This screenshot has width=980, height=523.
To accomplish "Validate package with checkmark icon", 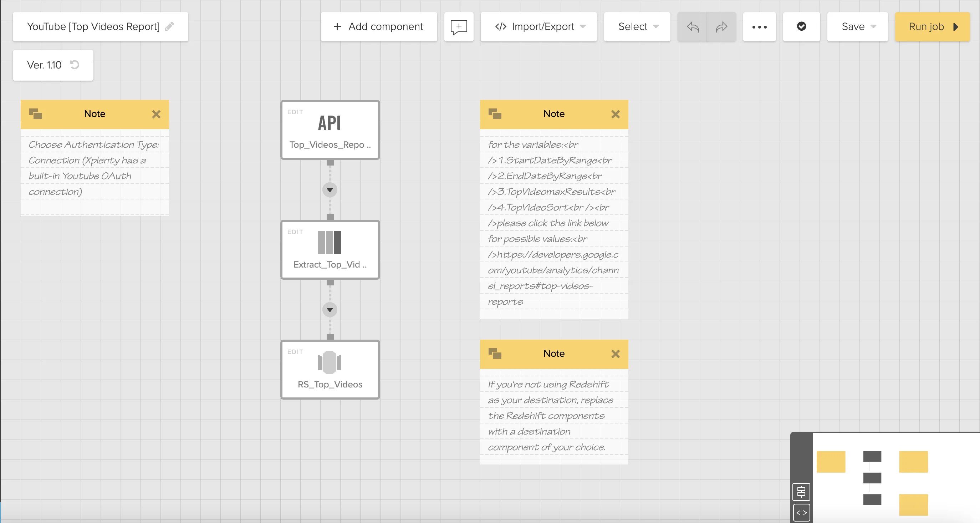I will pyautogui.click(x=802, y=27).
